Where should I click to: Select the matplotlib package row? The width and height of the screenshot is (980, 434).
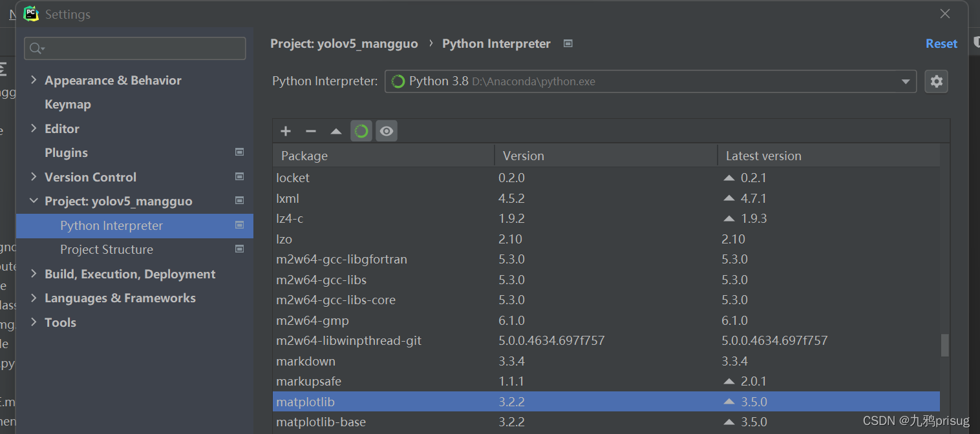[x=606, y=402]
